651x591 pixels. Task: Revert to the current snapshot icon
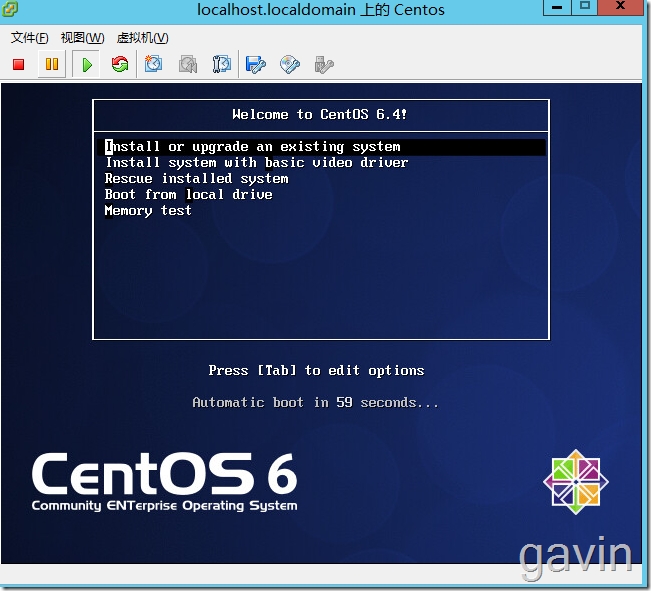188,64
